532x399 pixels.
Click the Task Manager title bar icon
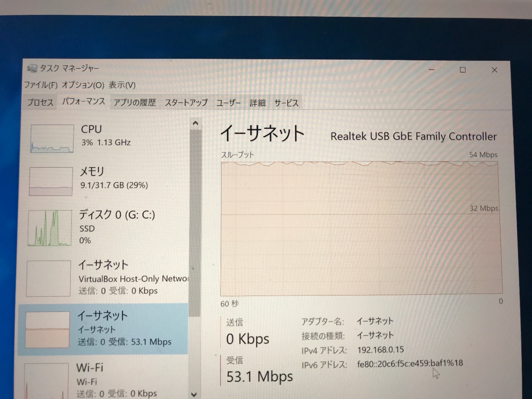(32, 68)
